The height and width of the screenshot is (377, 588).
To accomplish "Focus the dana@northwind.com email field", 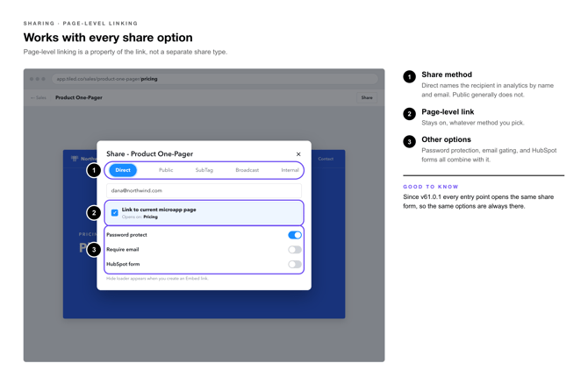I will [x=204, y=190].
